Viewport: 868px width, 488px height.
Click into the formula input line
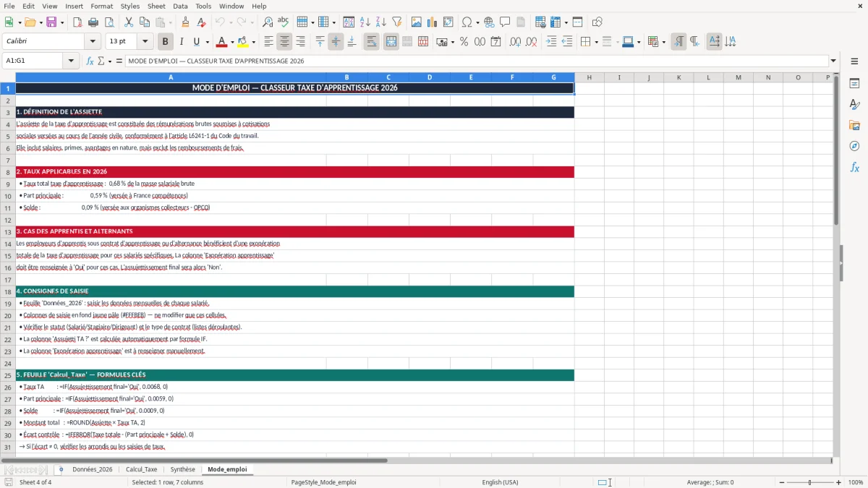tap(476, 61)
